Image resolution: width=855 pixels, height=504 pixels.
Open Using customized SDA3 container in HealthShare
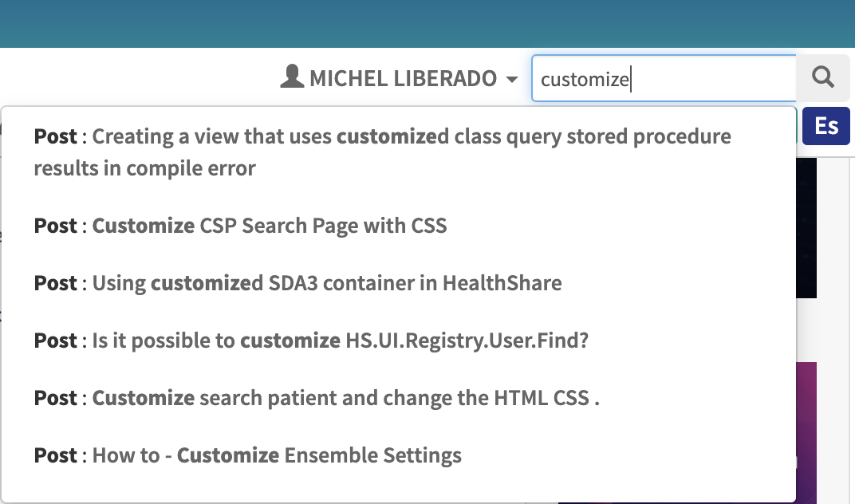pos(297,283)
